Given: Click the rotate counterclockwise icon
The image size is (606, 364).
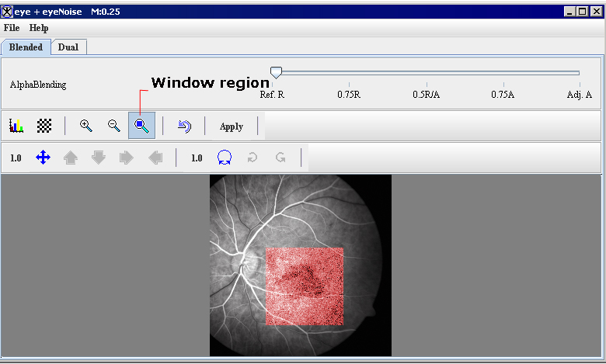Looking at the screenshot, I should pyautogui.click(x=252, y=158).
